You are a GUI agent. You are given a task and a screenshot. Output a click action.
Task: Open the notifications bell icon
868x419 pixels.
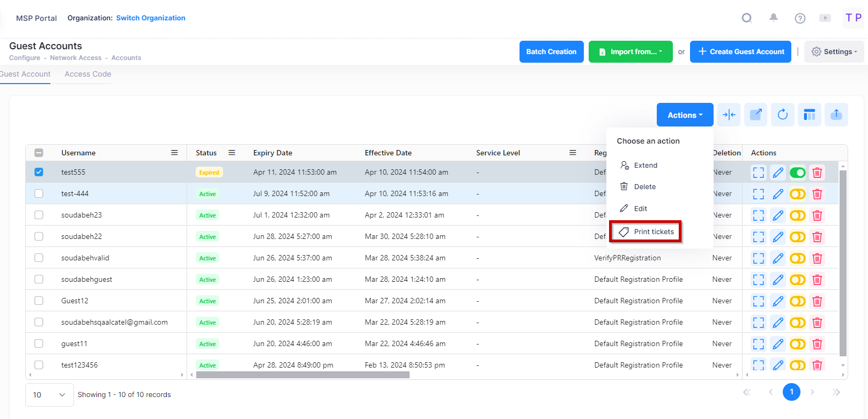pyautogui.click(x=773, y=18)
